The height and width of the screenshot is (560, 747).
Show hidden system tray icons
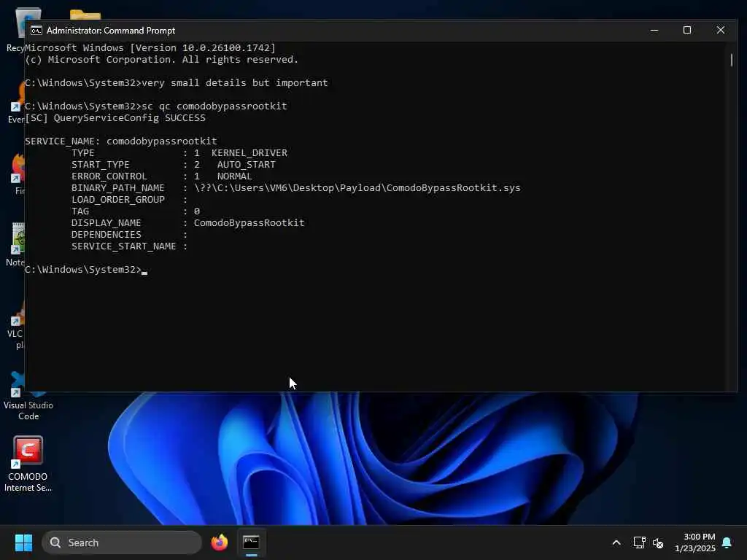[616, 542]
